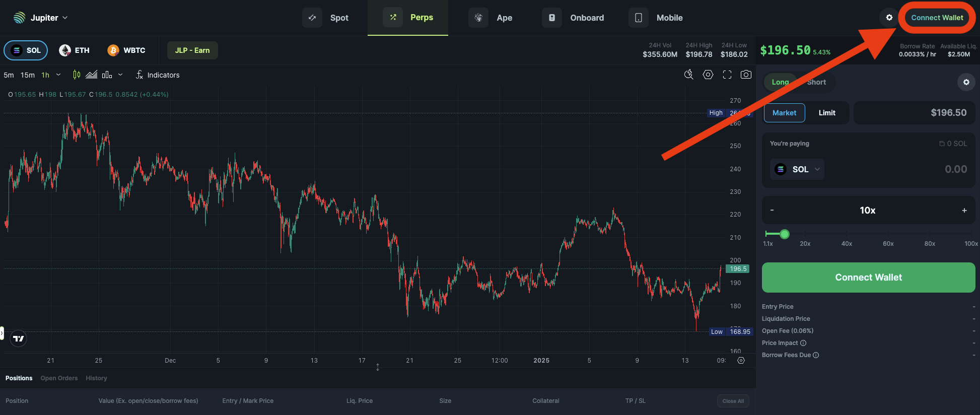This screenshot has width=980, height=415.
Task: Switch to the Open Orders tab
Action: tap(59, 378)
